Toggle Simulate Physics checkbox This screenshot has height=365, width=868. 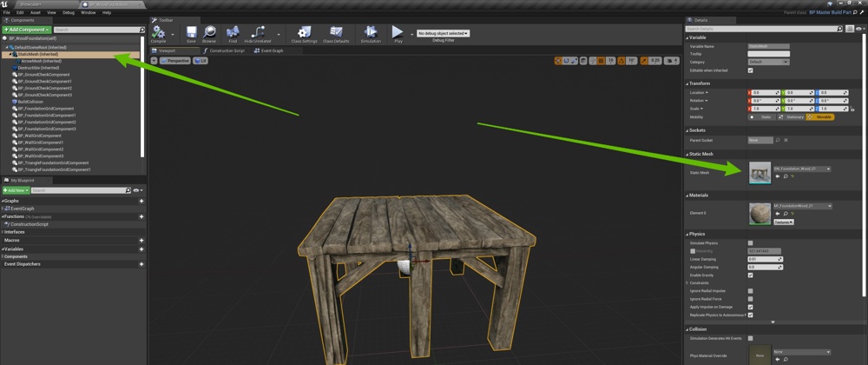click(750, 242)
